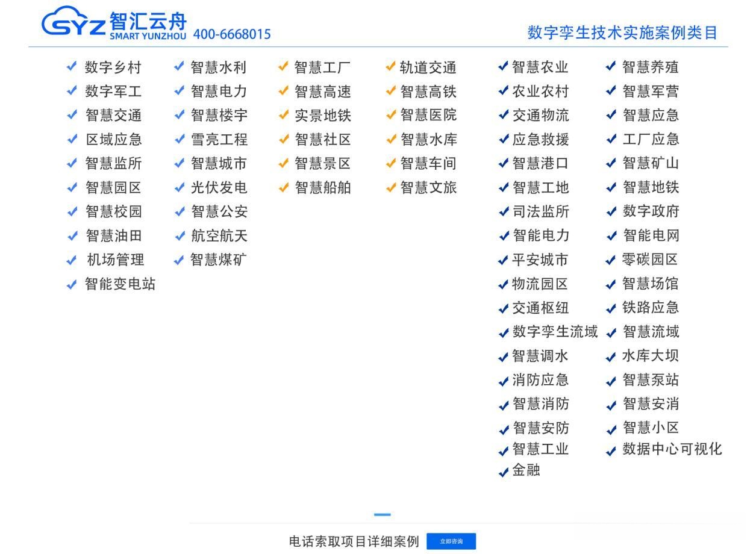The width and height of the screenshot is (756, 554).
Task: Click the orange checkmark beside 轨道交通
Action: [390, 67]
